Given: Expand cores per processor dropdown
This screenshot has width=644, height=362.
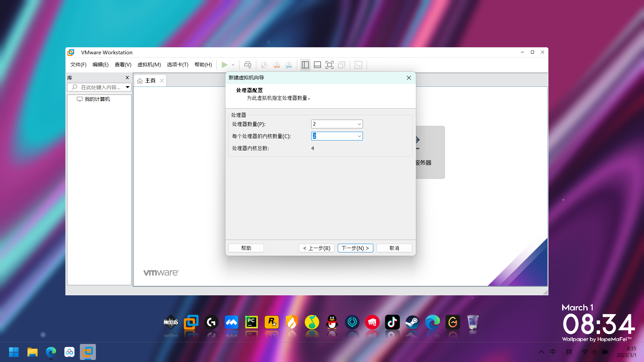Looking at the screenshot, I should click(x=359, y=136).
